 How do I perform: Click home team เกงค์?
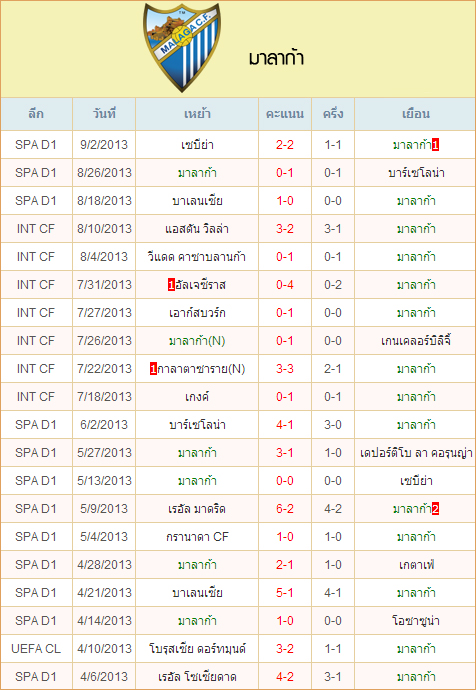point(197,397)
